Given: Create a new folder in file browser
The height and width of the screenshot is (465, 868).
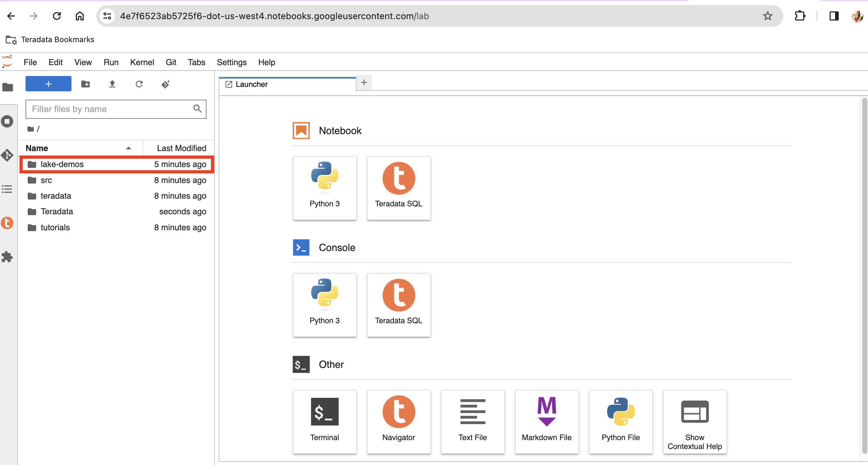Looking at the screenshot, I should tap(86, 84).
